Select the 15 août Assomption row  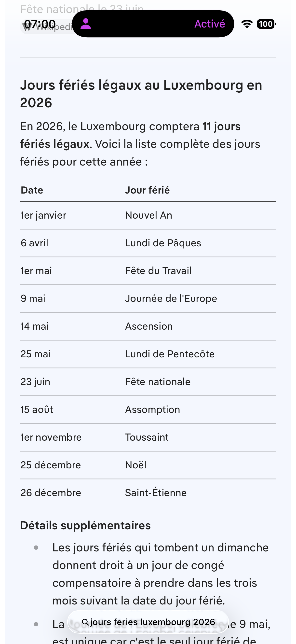coord(148,409)
